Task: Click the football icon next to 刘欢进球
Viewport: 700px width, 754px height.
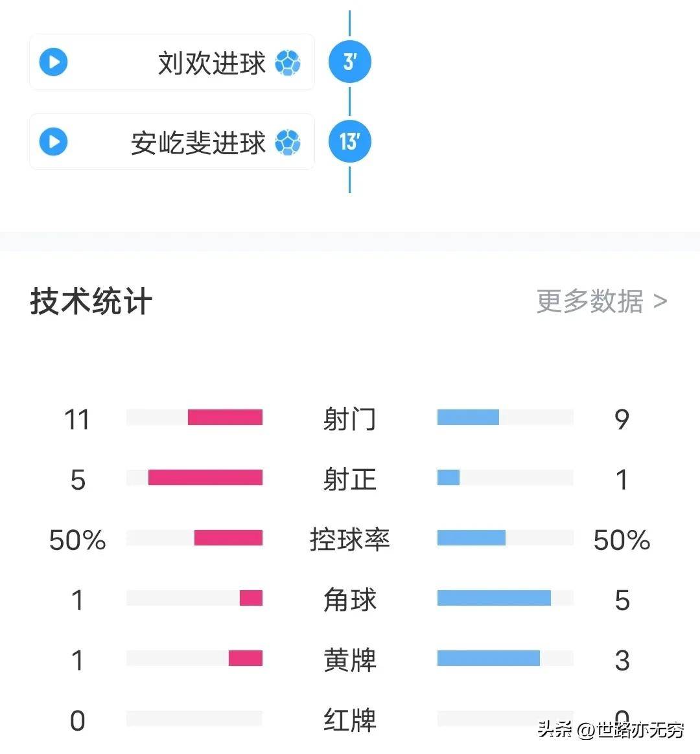Action: (x=287, y=62)
